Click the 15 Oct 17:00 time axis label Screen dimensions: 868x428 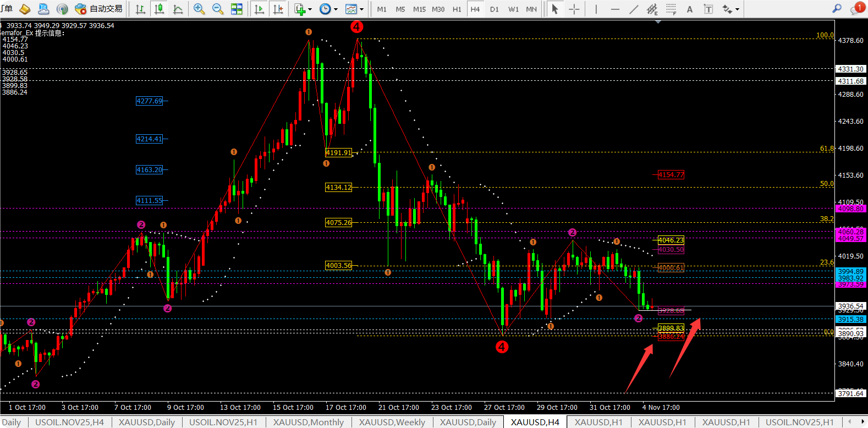tap(293, 408)
